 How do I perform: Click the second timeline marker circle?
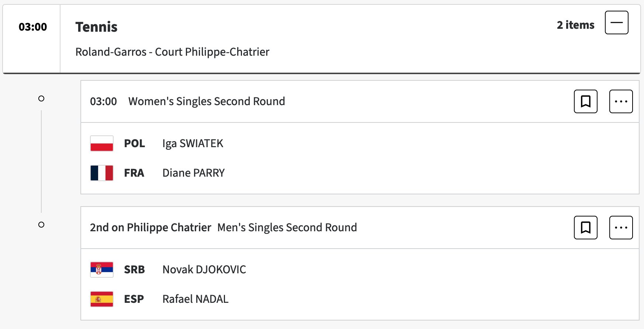click(41, 225)
